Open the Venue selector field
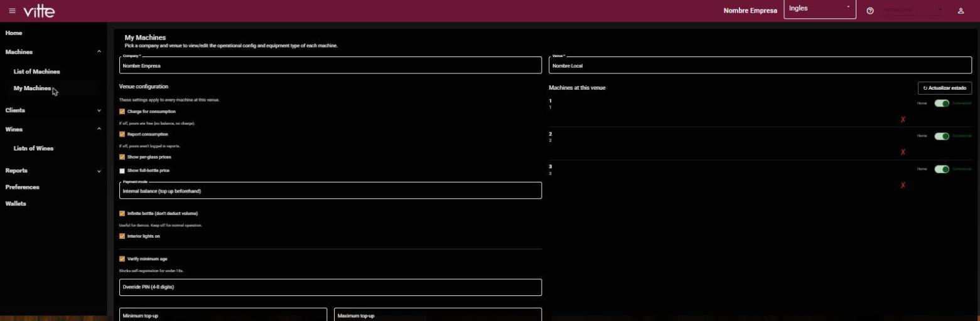 [x=760, y=65]
